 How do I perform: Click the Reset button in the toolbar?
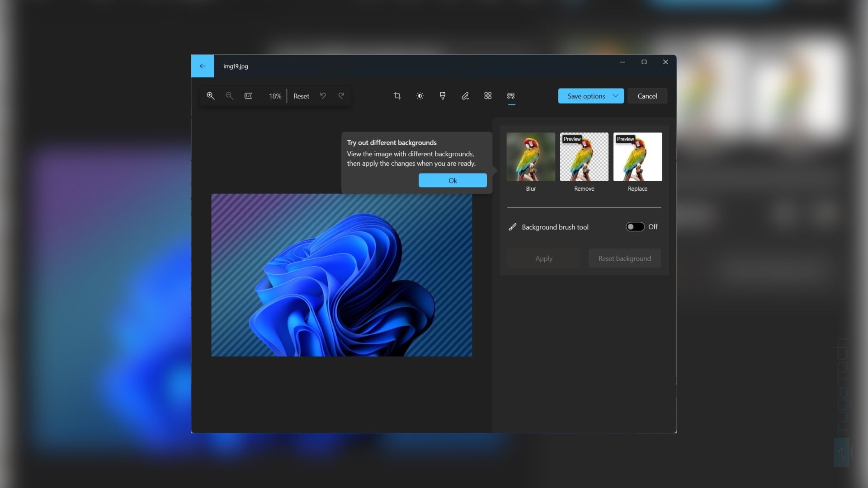[301, 96]
